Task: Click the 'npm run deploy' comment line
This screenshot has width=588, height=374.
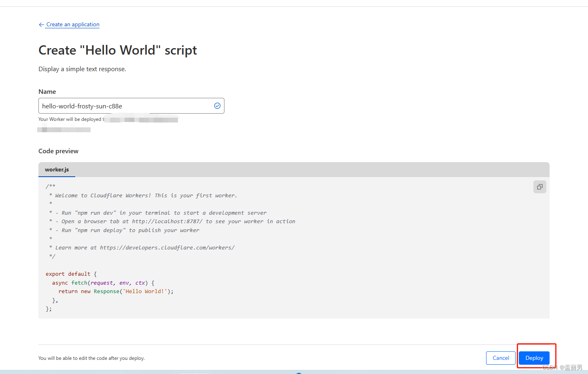Action: [124, 230]
